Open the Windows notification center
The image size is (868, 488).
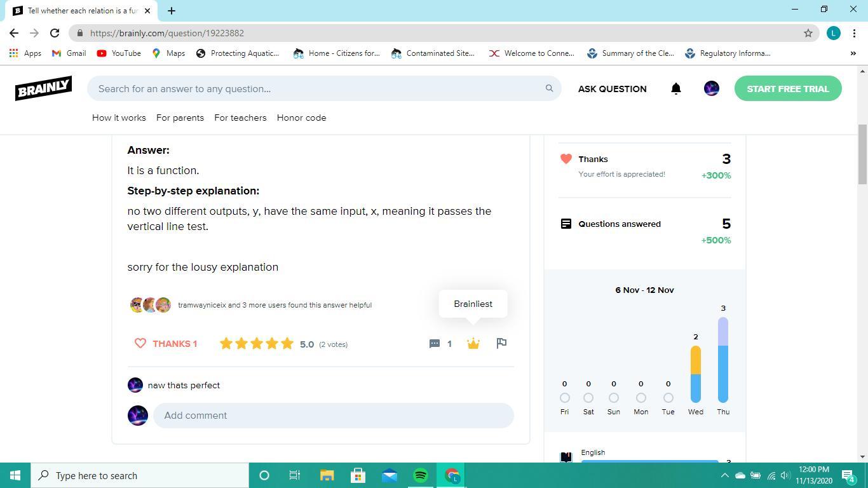click(848, 475)
